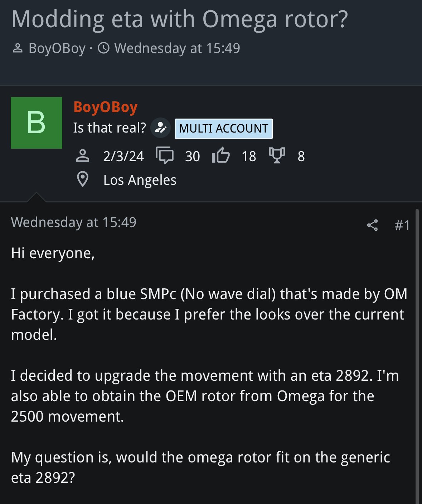Open the post #1 permalink
The image size is (422, 504).
coord(402,225)
